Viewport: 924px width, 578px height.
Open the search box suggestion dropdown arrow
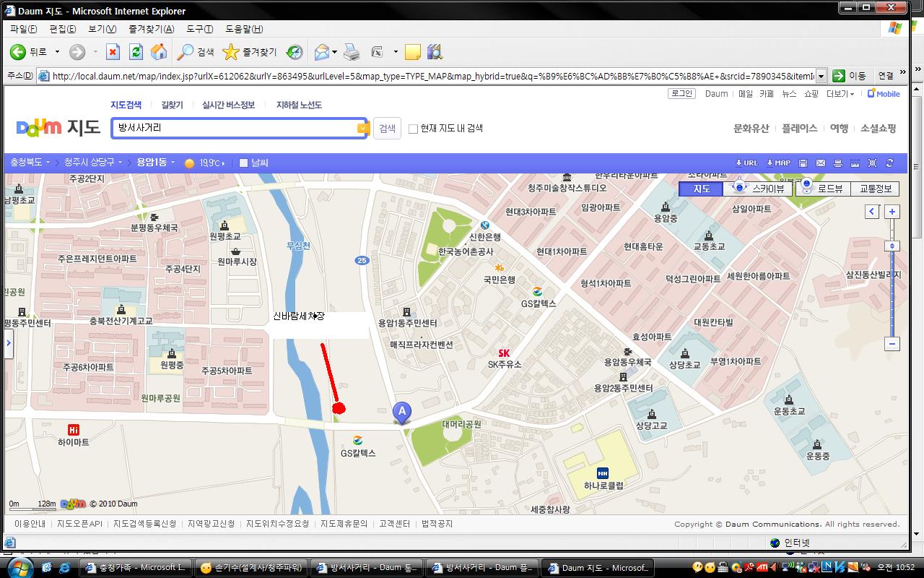point(362,129)
